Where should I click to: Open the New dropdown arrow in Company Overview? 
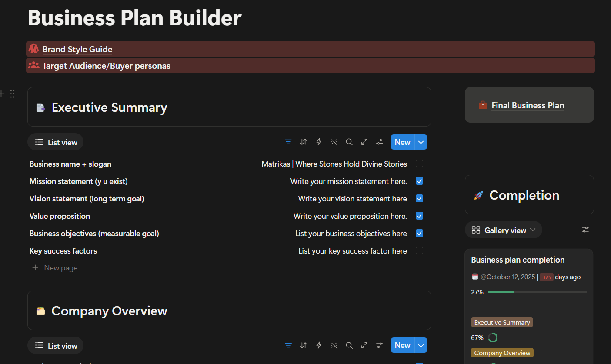421,345
